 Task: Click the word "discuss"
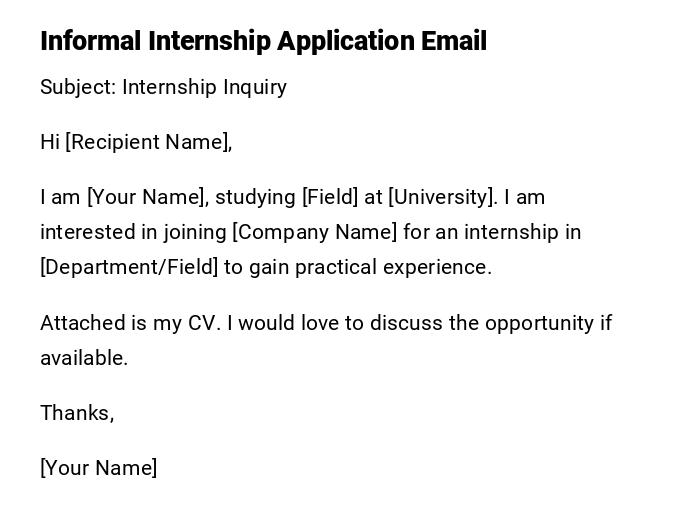point(406,323)
